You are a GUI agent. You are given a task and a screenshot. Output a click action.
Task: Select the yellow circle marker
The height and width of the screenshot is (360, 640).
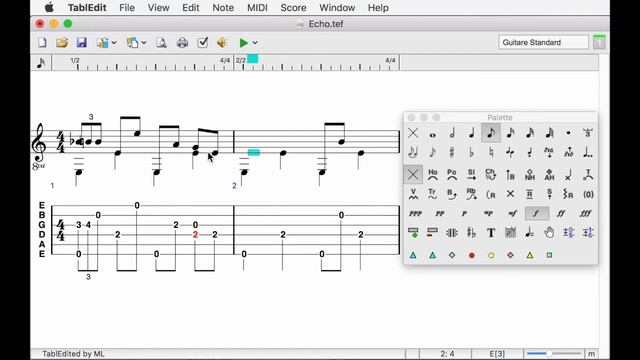(x=491, y=255)
